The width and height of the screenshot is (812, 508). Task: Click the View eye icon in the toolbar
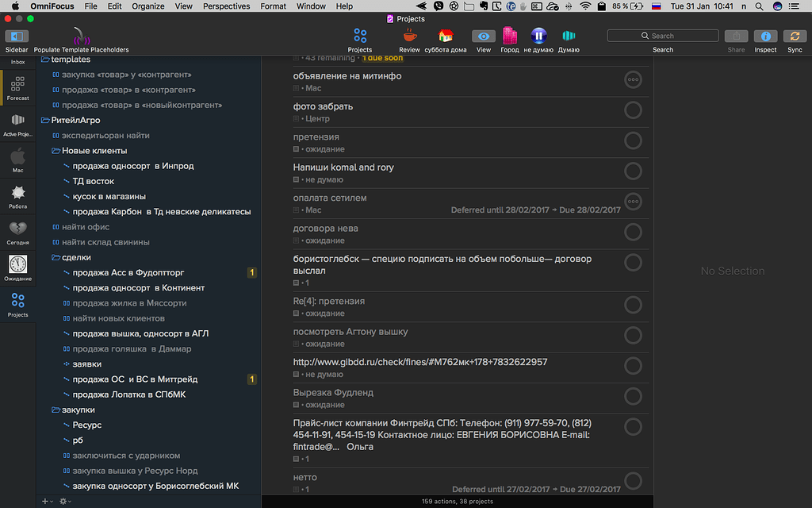(x=483, y=36)
